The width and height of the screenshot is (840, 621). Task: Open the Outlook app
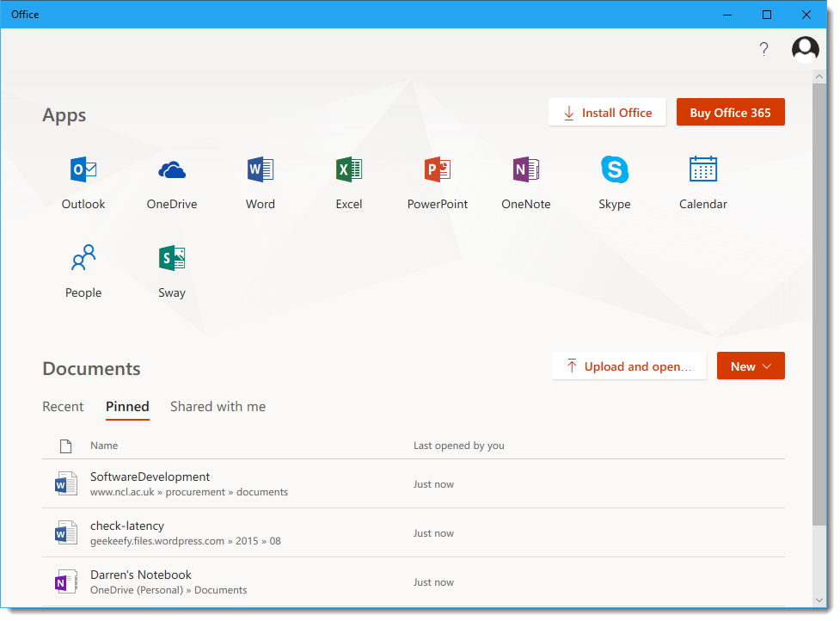pos(83,181)
